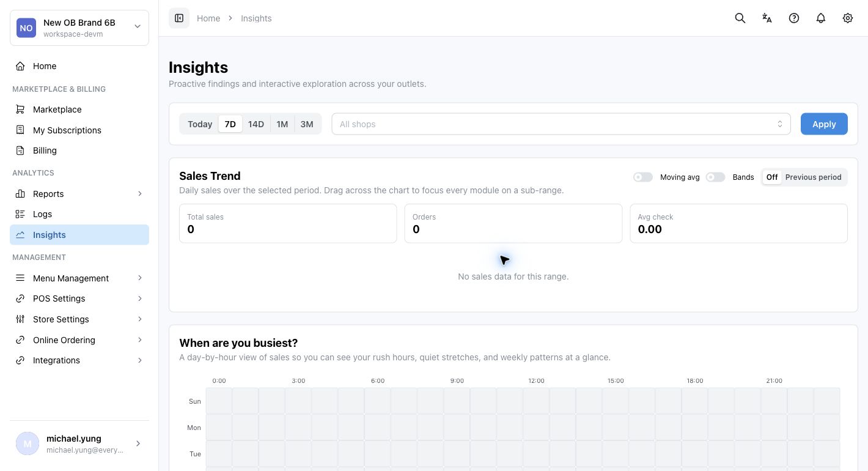This screenshot has width=868, height=471.
Task: Enable the Bands switch
Action: pyautogui.click(x=715, y=177)
